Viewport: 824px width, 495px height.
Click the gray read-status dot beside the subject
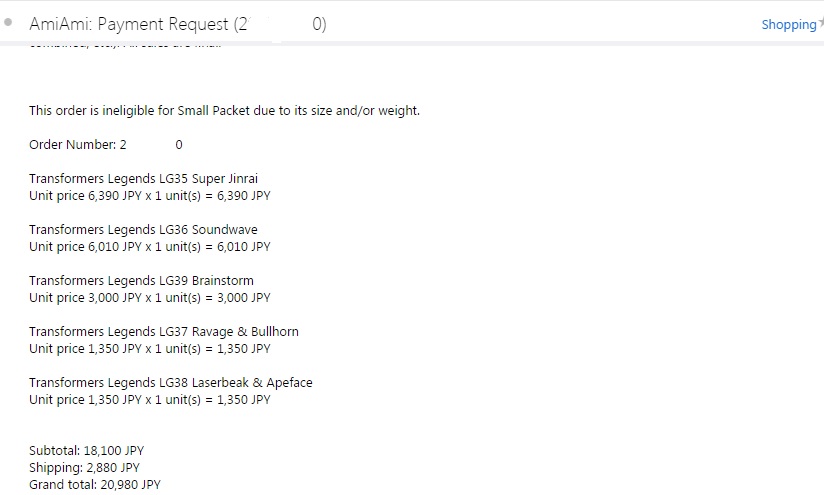tap(8, 23)
